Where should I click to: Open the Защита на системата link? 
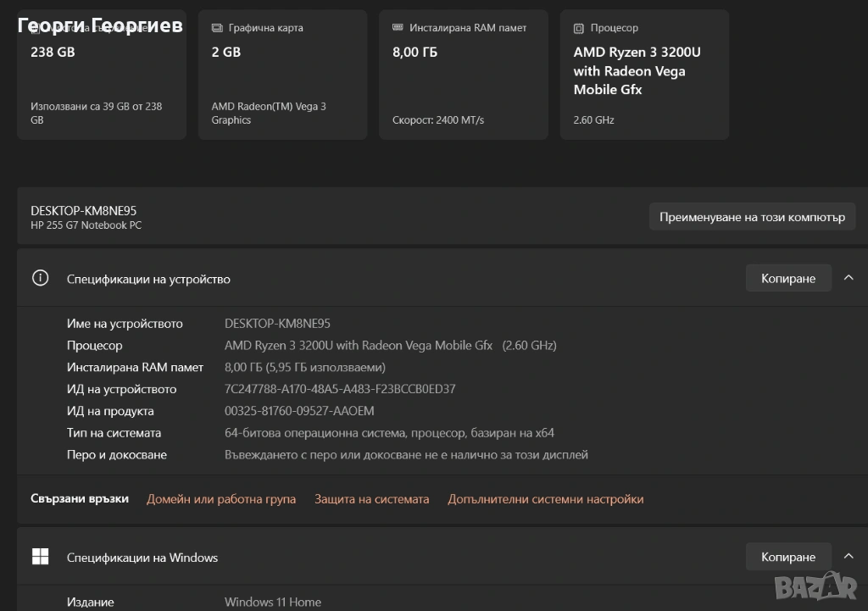(371, 499)
